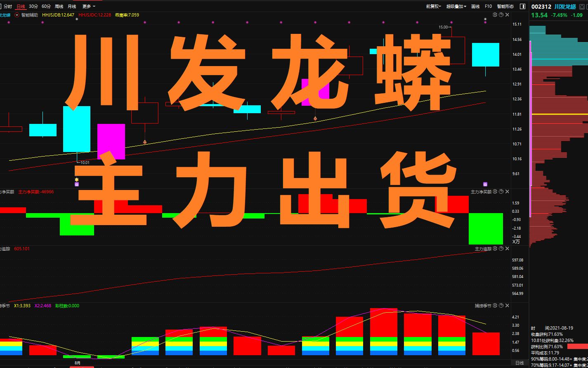Click the HHJSJDB:12.647 indicator value

[x=58, y=15]
